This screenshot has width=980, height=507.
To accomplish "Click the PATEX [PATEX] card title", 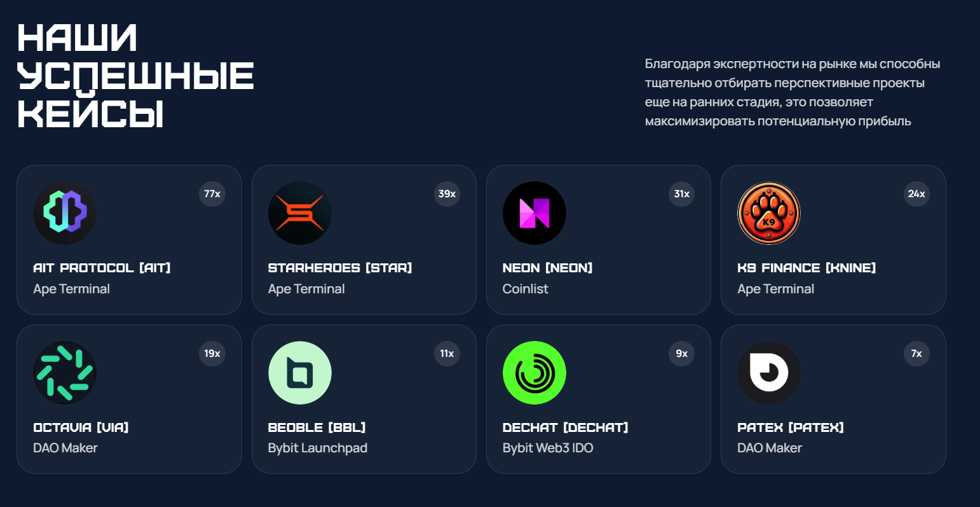I will tap(791, 427).
